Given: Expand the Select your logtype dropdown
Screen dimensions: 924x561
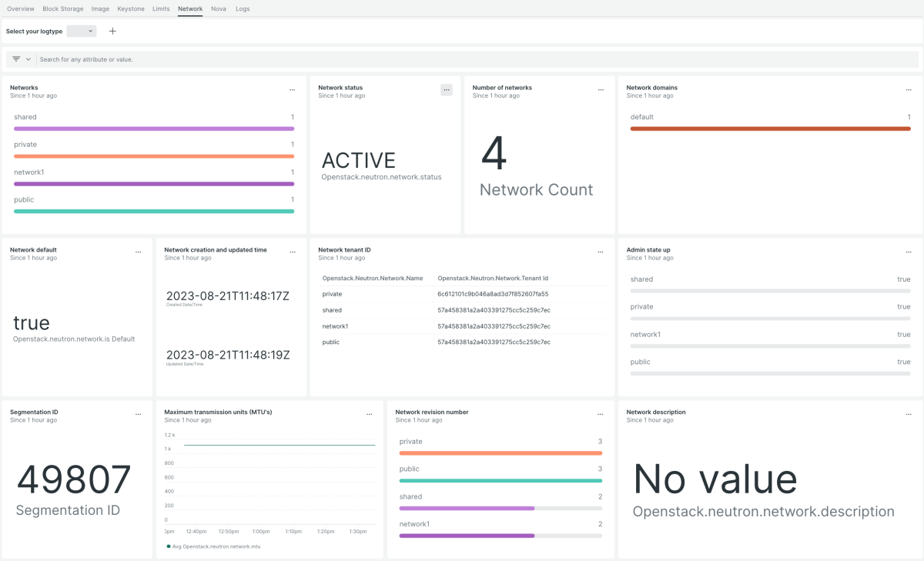Looking at the screenshot, I should click(x=82, y=32).
